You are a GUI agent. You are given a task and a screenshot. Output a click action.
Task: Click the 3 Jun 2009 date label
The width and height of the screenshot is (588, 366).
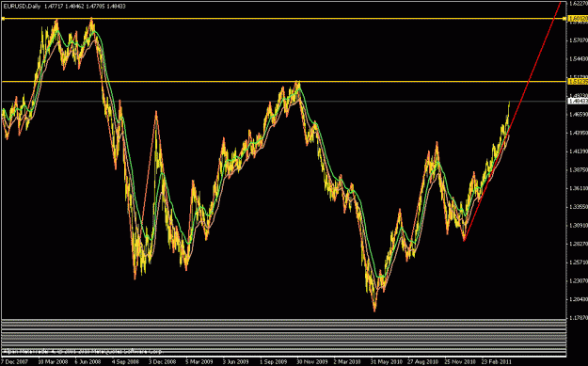[x=236, y=362]
